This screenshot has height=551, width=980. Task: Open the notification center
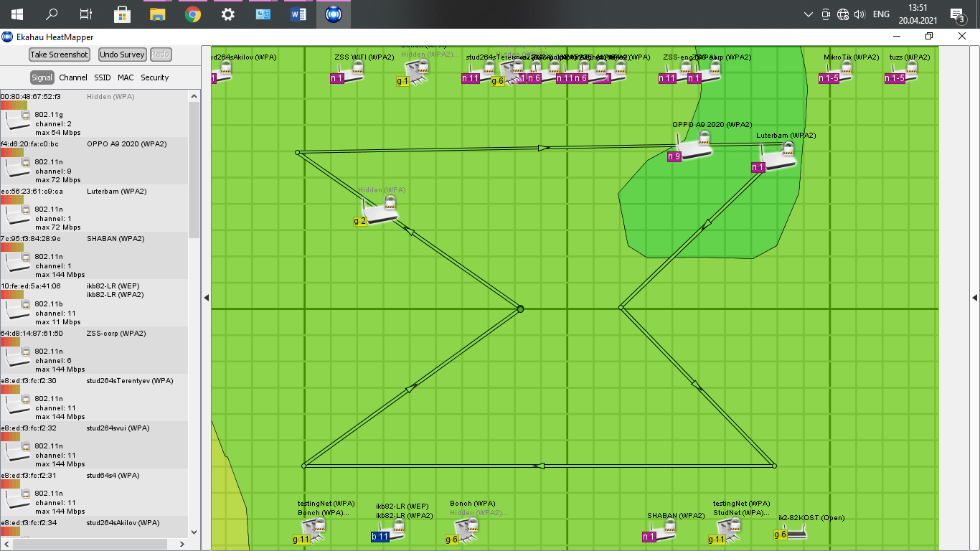(957, 14)
